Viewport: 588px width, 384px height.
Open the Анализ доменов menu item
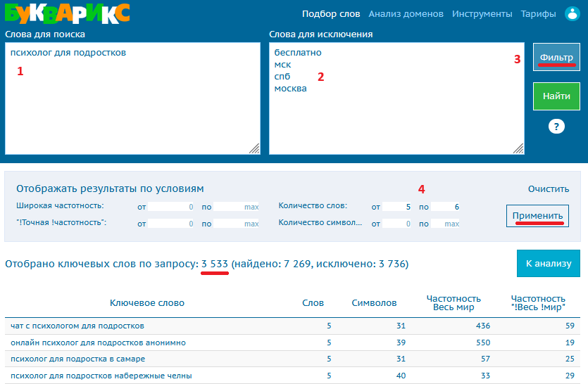click(406, 14)
